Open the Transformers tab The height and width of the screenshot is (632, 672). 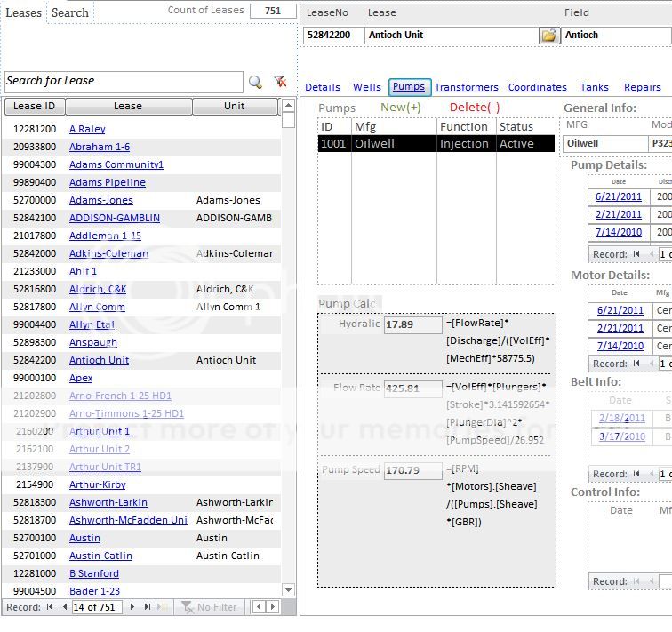466,87
